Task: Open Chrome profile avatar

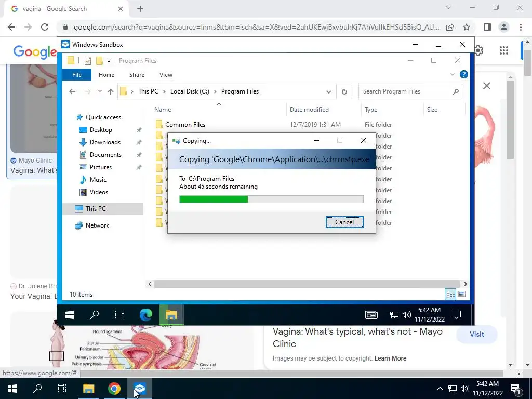Action: pyautogui.click(x=504, y=27)
